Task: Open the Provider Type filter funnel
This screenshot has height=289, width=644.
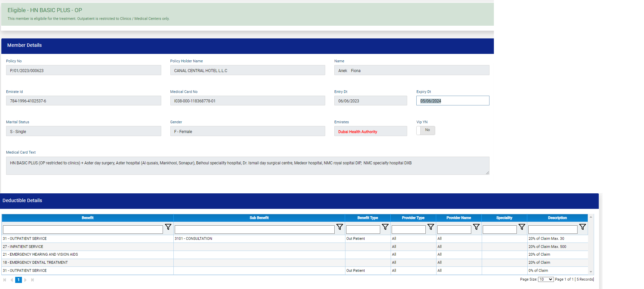Action: (431, 227)
